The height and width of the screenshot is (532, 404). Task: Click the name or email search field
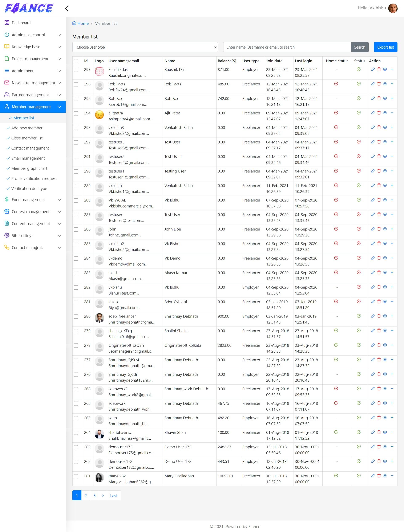pos(287,47)
